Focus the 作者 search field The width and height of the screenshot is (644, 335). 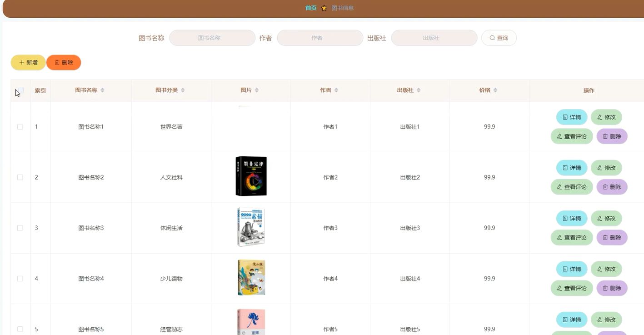[320, 38]
